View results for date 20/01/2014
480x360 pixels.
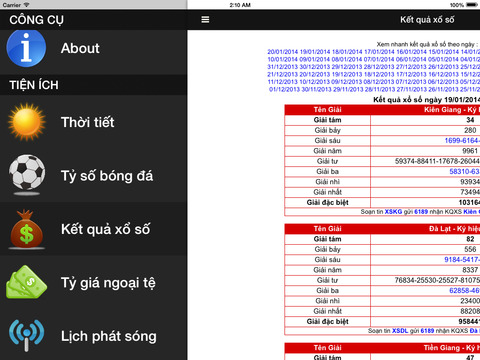(x=283, y=52)
